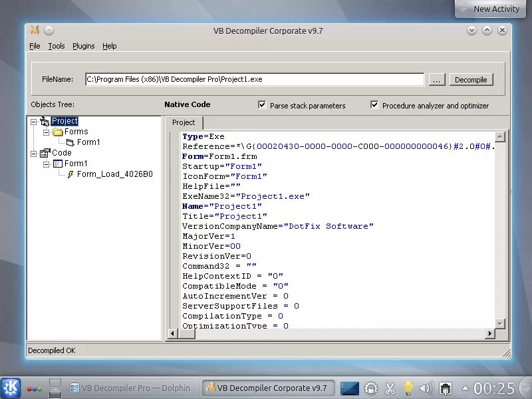Open the File menu
This screenshot has height=399, width=532.
[35, 46]
